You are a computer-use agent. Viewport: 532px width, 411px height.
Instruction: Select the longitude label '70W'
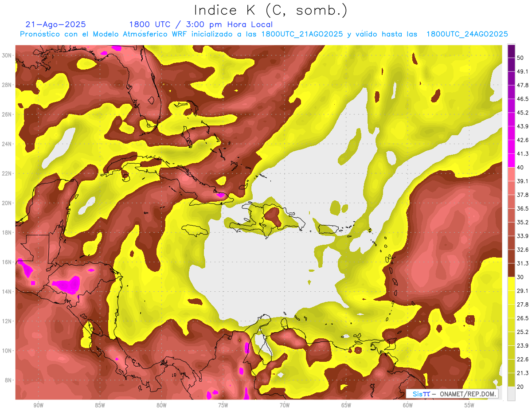coord(285,406)
